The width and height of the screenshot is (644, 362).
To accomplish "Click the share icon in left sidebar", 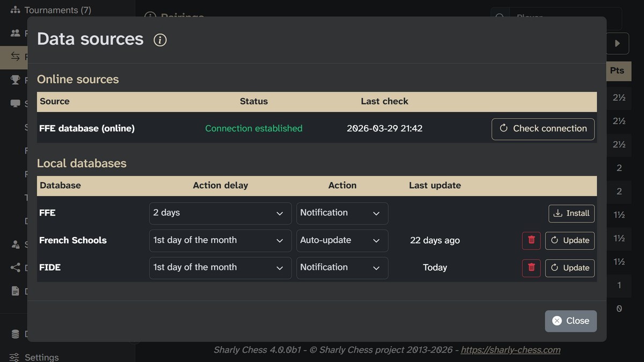I will tap(15, 268).
